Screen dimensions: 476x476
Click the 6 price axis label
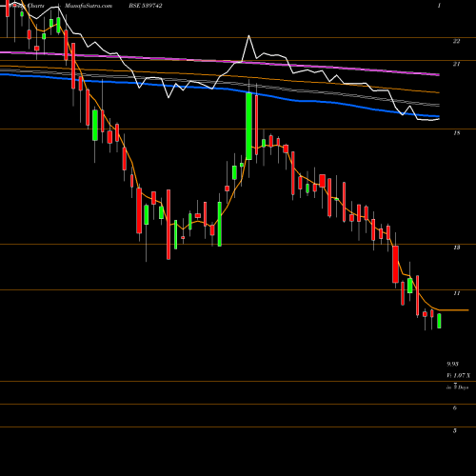click(455, 407)
